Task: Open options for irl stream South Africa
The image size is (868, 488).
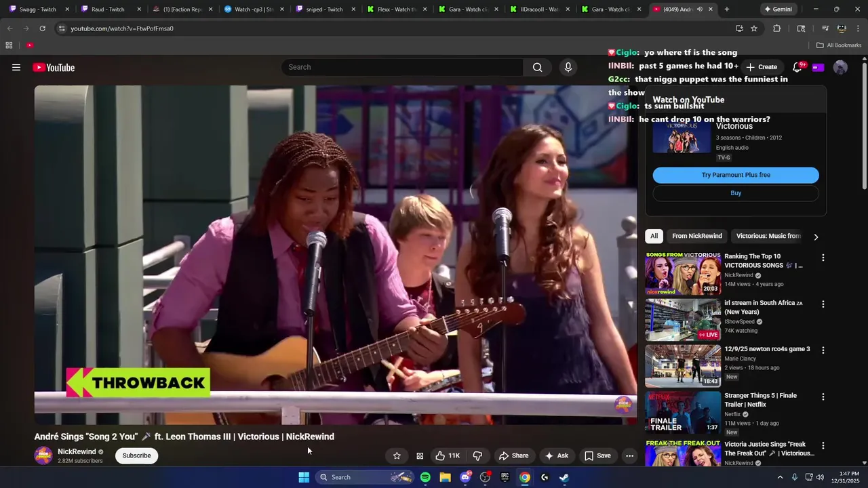Action: tap(823, 304)
